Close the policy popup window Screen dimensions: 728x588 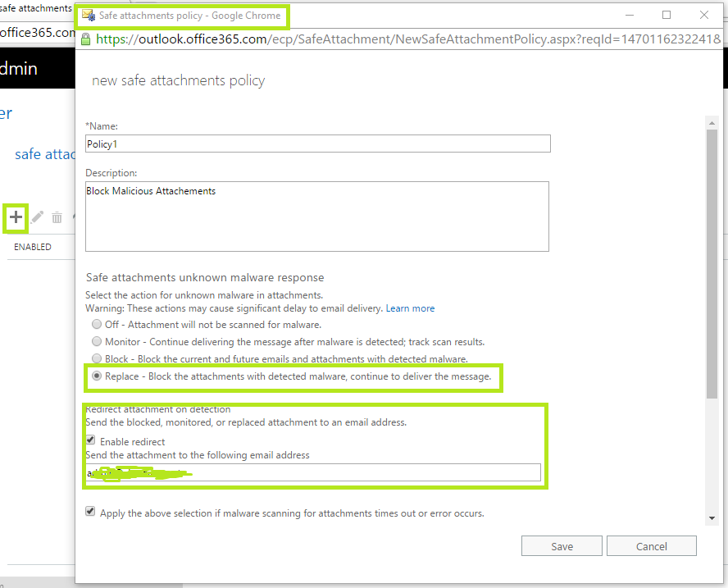704,16
